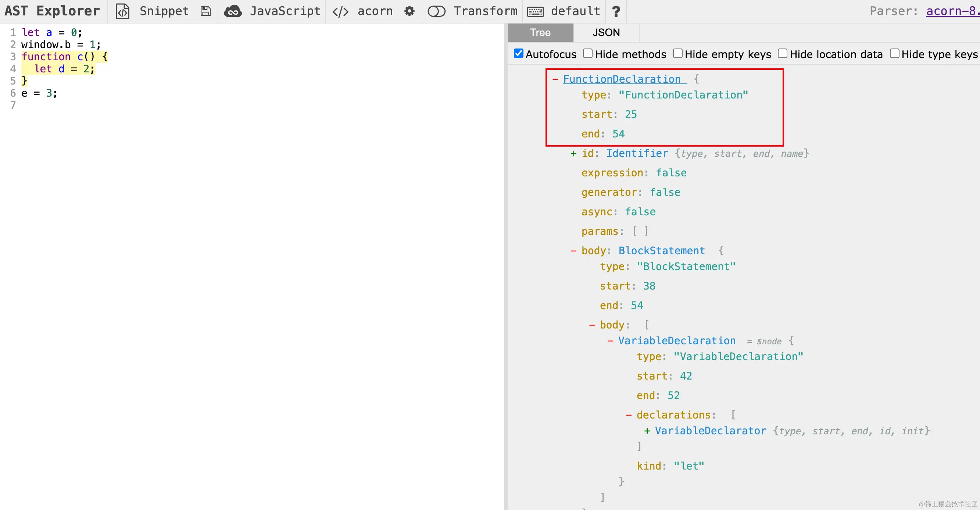
Task: Click the keyboard keymap icon
Action: [x=535, y=11]
